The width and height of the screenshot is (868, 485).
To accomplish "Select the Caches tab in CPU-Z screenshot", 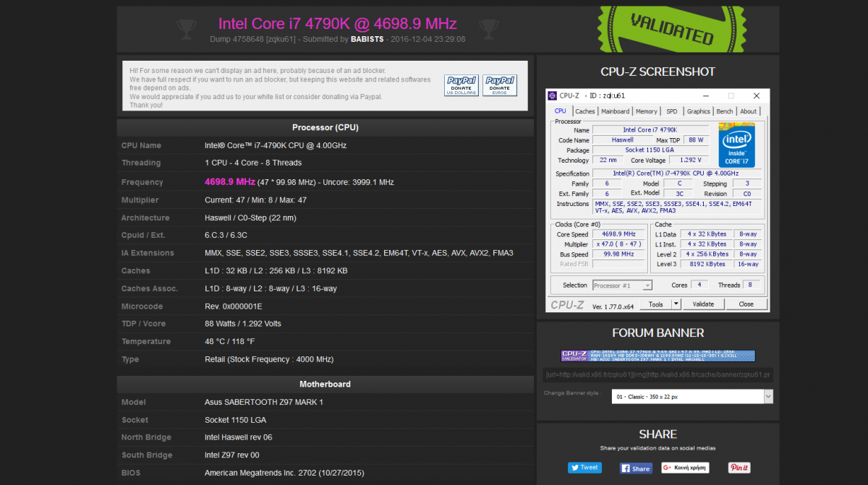I will pos(585,111).
